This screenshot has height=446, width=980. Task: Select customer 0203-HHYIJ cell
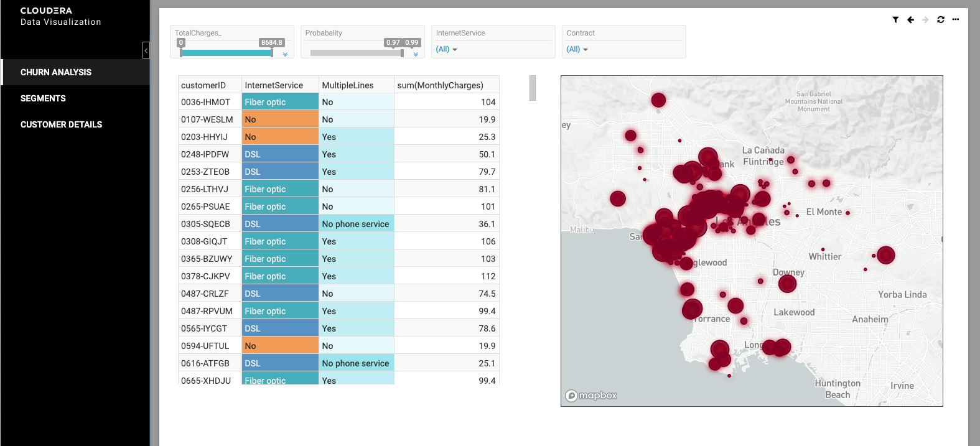tap(210, 137)
